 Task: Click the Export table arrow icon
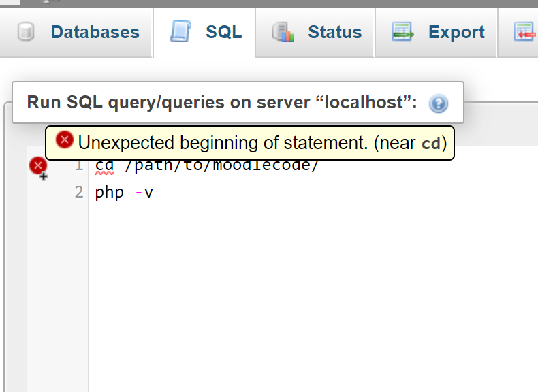[x=402, y=32]
